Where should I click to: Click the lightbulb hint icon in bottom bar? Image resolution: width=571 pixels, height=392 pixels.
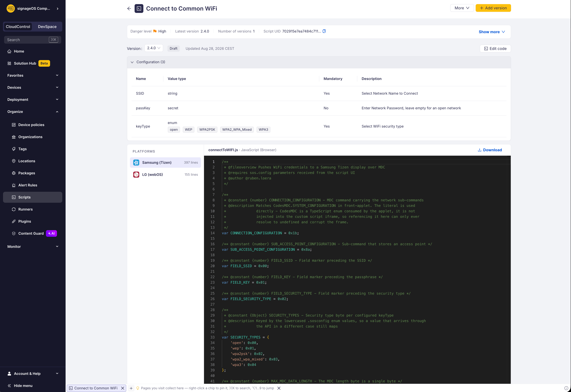coord(138,388)
